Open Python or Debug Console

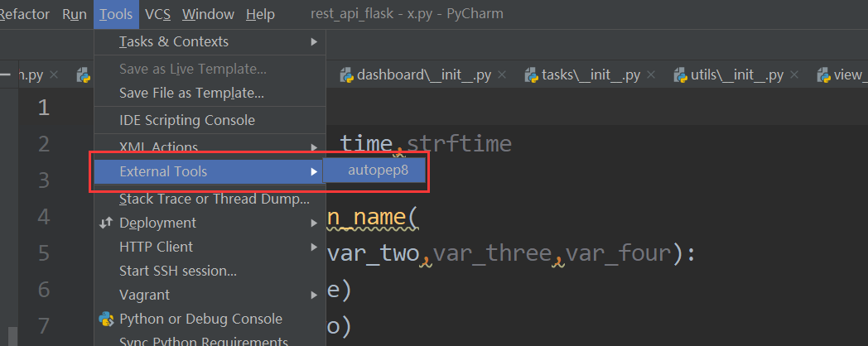click(210, 319)
